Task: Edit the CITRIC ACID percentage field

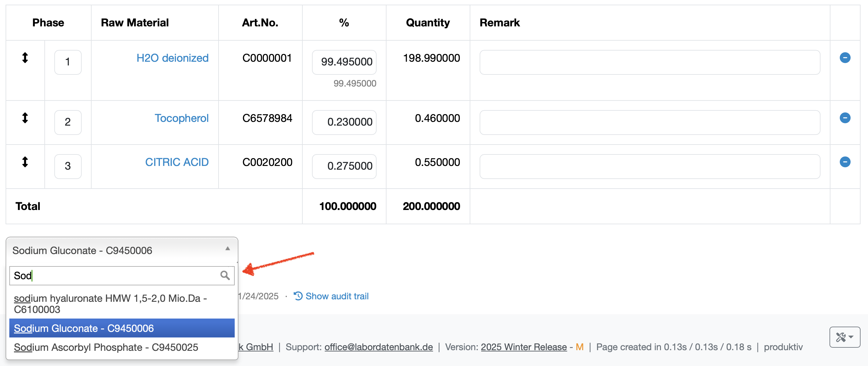Action: pos(344,166)
